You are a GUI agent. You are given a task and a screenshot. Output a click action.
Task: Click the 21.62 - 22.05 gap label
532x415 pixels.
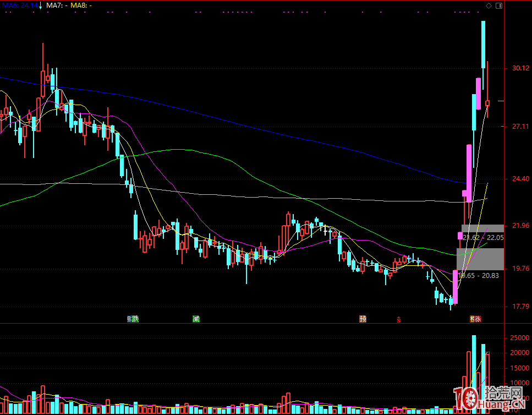coord(483,238)
